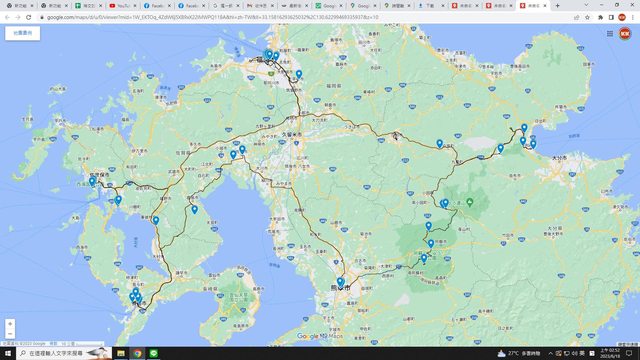The width and height of the screenshot is (640, 360).
Task: Click the share page icon in address bar
Action: coord(576,17)
